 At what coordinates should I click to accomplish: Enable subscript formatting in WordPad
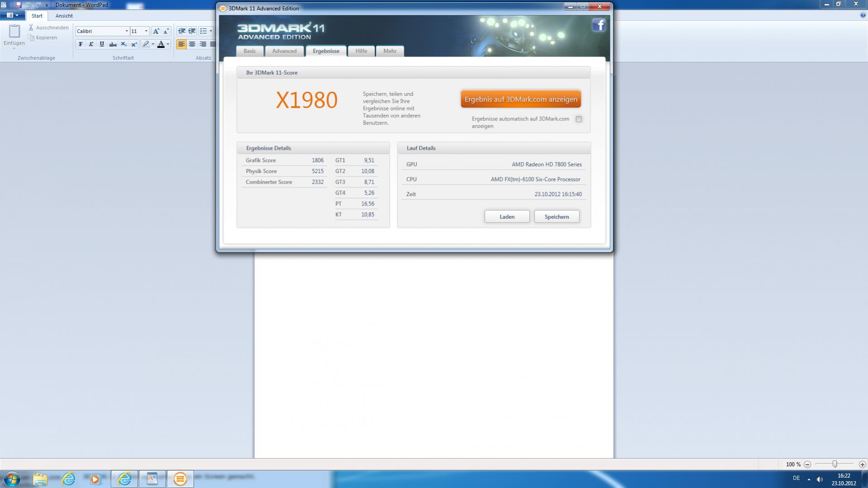(x=124, y=44)
